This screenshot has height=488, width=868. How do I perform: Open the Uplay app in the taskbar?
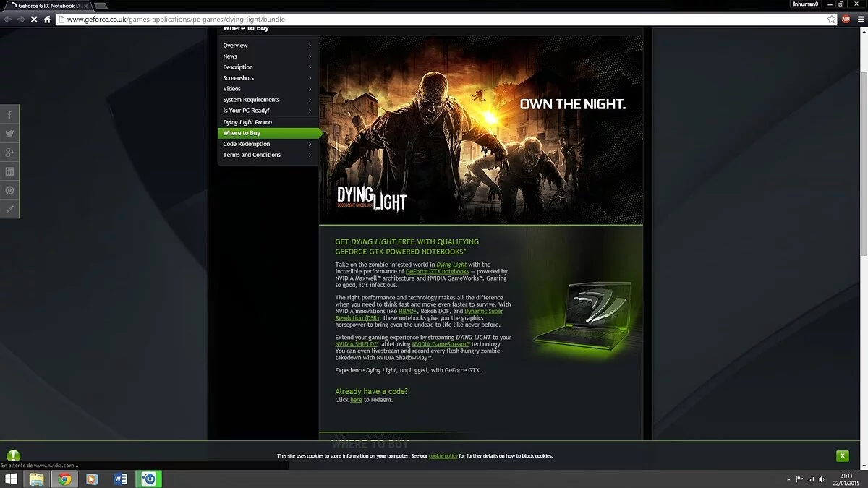click(x=149, y=479)
